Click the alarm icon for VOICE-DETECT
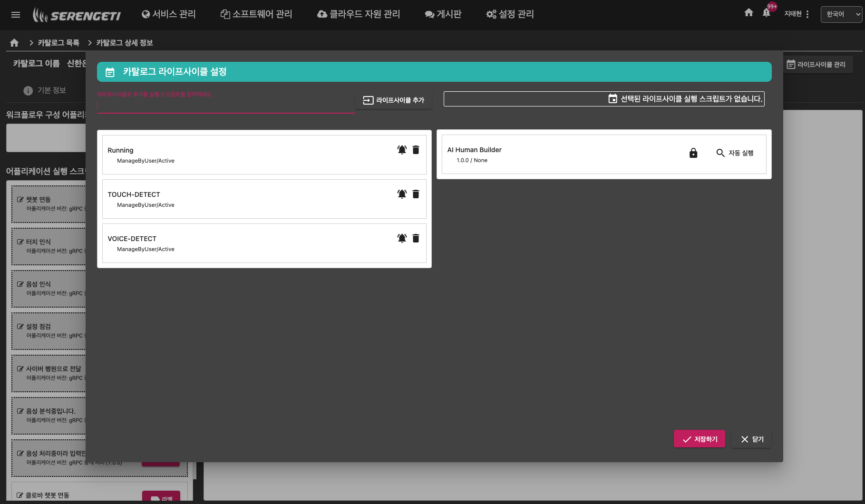The width and height of the screenshot is (865, 504). (402, 238)
